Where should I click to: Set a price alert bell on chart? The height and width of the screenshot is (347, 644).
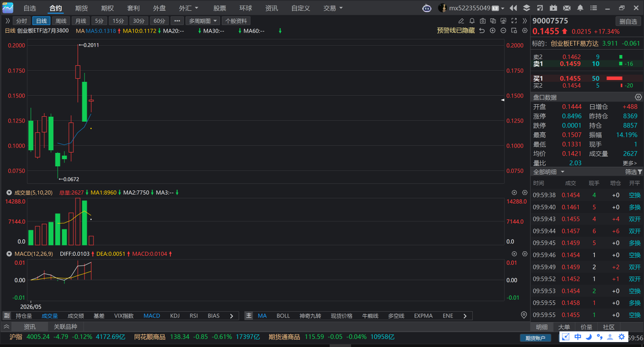[x=472, y=21]
